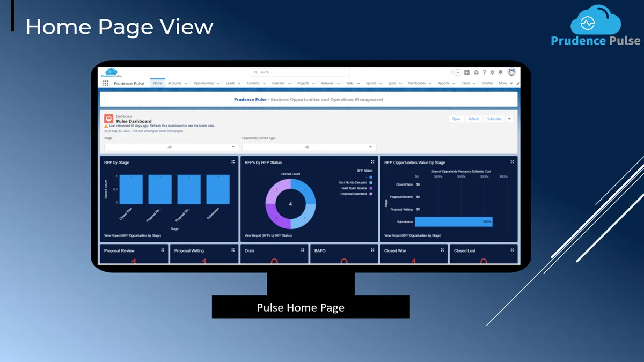Click the Open dashboard button
644x362 pixels.
tap(456, 119)
